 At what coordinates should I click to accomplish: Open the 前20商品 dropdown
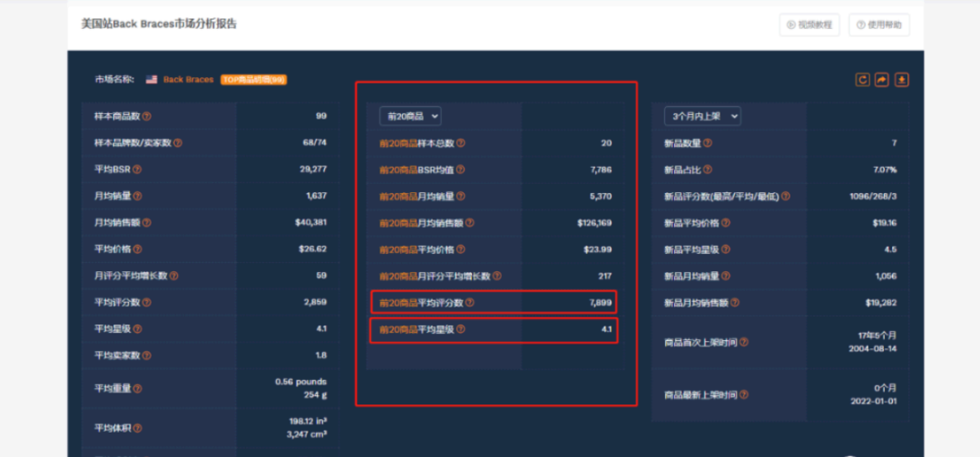coord(411,116)
